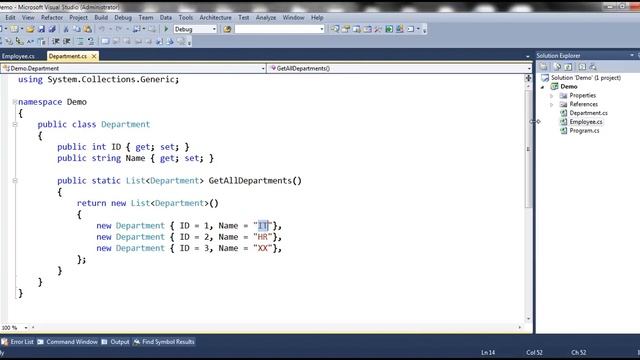Click the find combo box input field

(x=277, y=29)
